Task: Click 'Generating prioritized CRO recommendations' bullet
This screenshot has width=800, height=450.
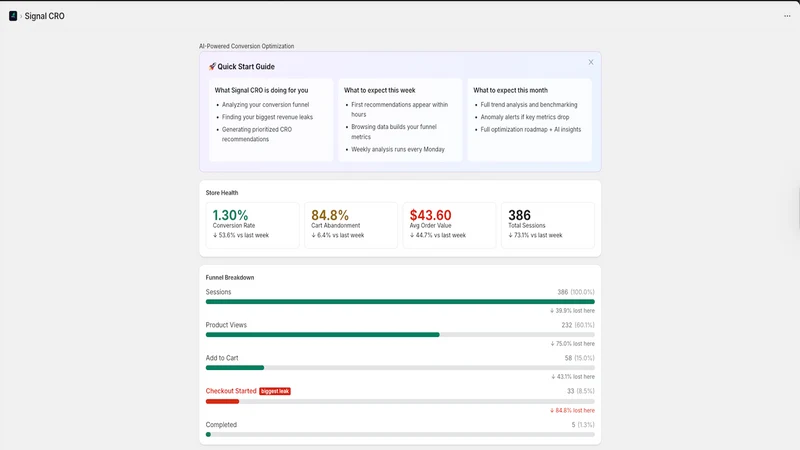Action: tap(257, 134)
